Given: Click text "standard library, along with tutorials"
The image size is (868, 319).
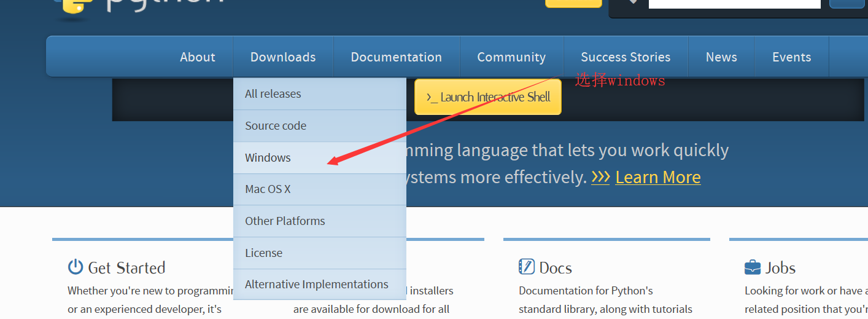Looking at the screenshot, I should pos(605,309).
